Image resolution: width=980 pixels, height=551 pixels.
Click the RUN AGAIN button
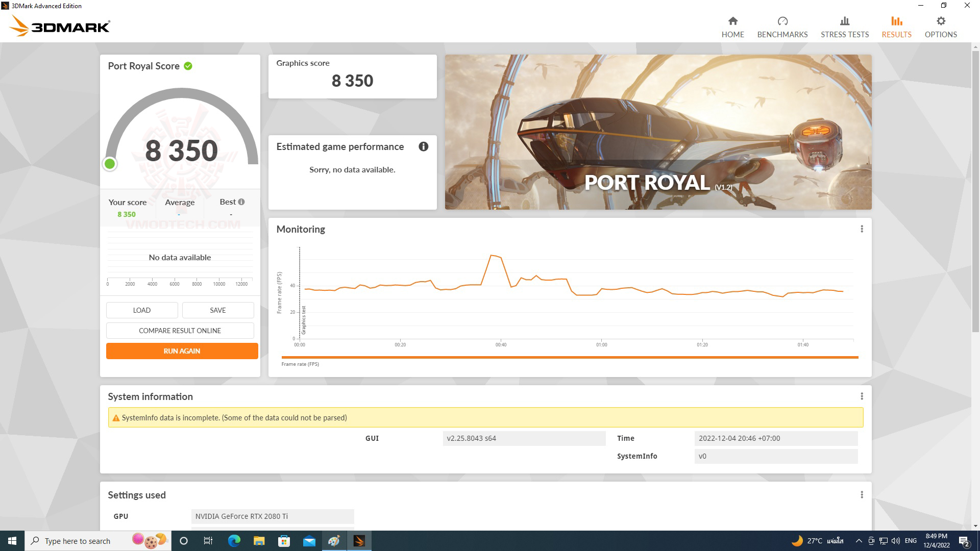coord(181,351)
